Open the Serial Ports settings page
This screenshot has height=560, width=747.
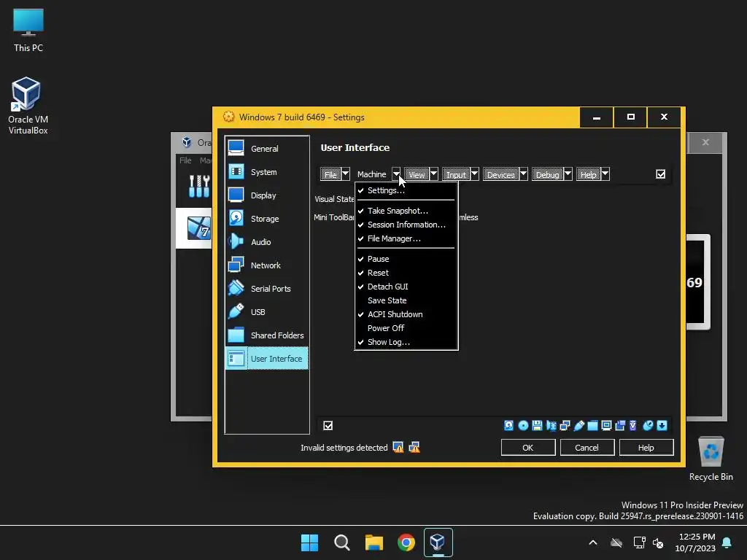tap(267, 289)
